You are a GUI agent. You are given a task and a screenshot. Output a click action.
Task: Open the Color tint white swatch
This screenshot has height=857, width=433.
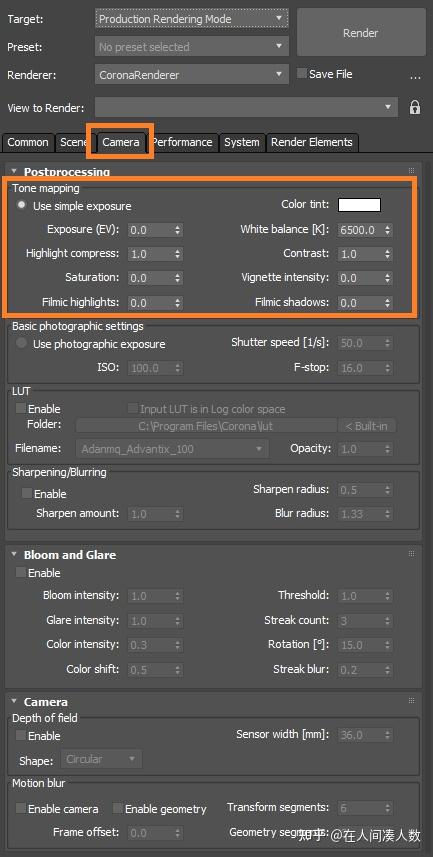(x=360, y=204)
